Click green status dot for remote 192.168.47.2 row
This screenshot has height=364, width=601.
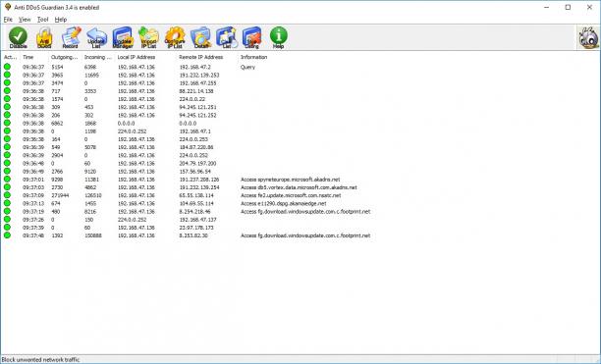(x=7, y=67)
